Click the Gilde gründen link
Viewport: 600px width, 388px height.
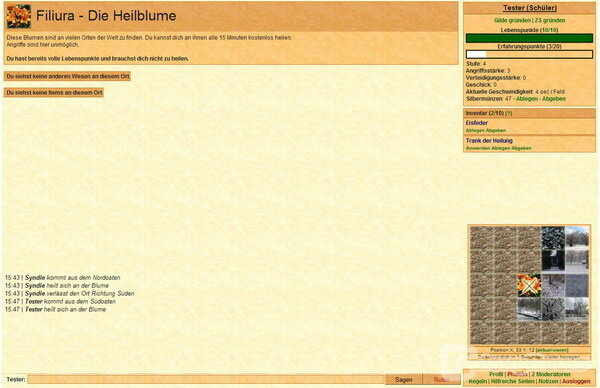(x=512, y=20)
